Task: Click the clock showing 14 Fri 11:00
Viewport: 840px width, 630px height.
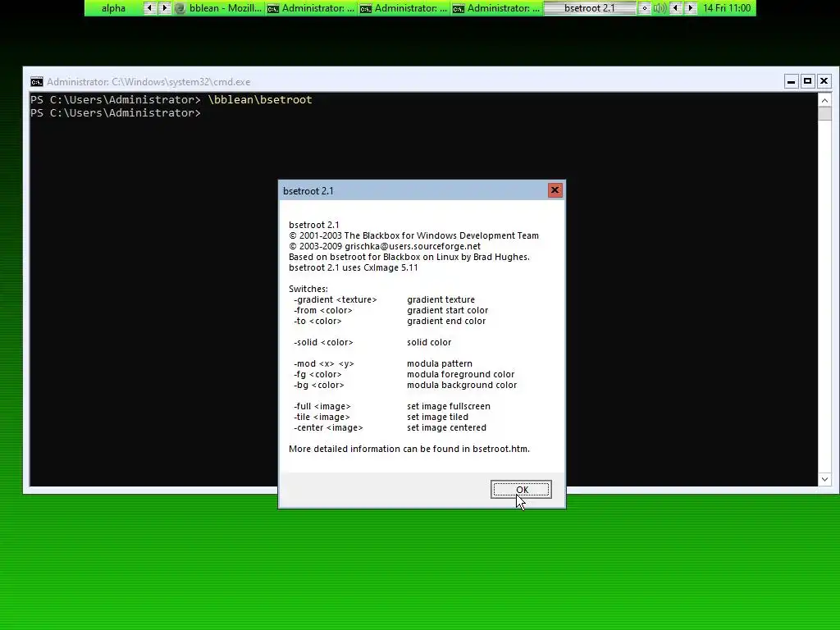Action: [x=727, y=8]
